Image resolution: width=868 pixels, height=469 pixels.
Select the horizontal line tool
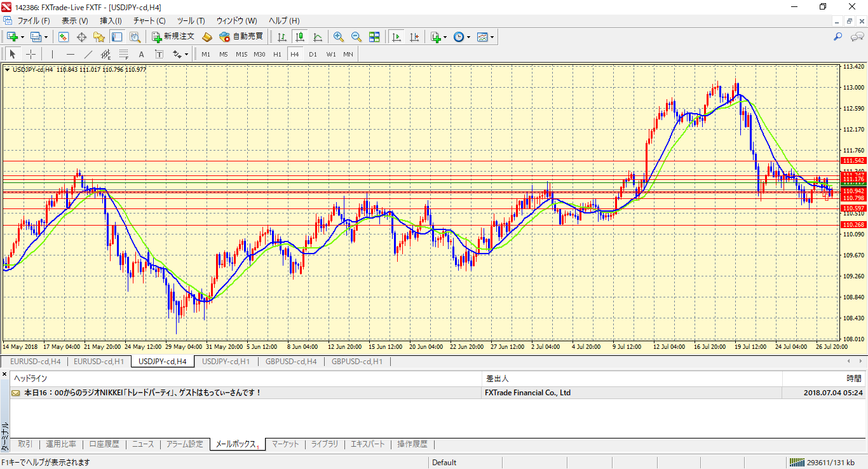(70, 54)
